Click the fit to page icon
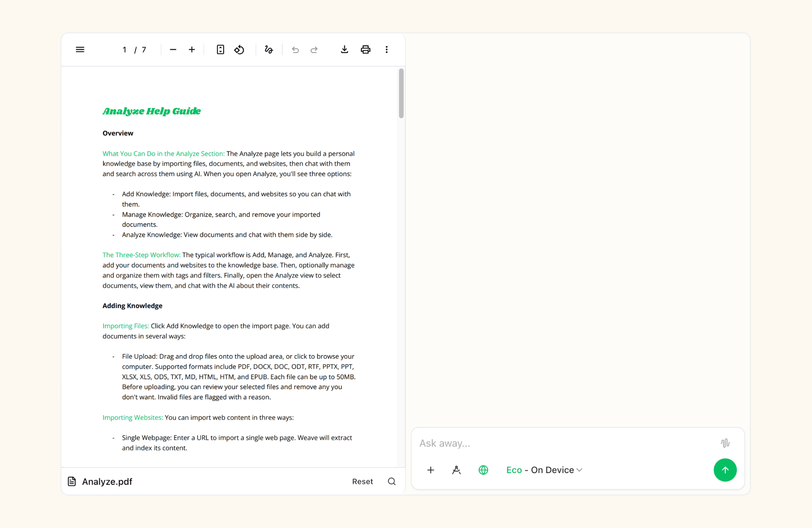The height and width of the screenshot is (528, 812). [x=220, y=50]
